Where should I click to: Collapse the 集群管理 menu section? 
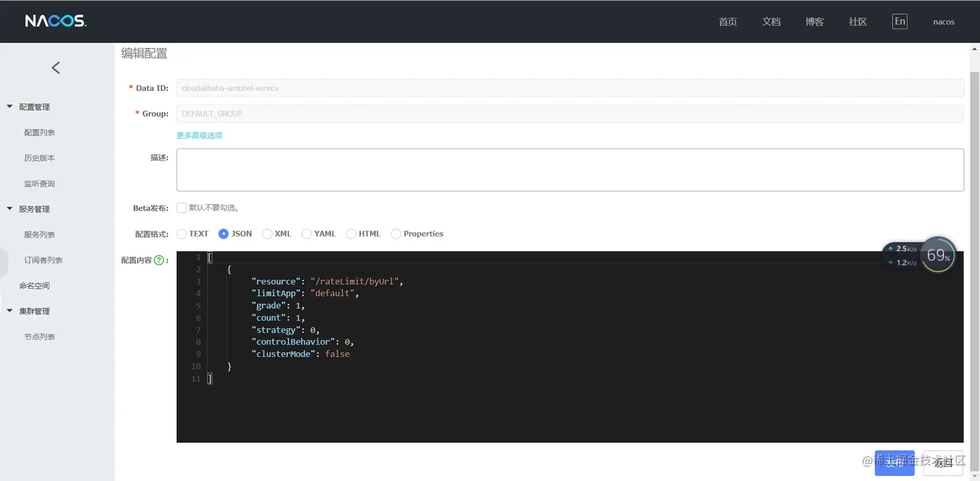pos(10,311)
